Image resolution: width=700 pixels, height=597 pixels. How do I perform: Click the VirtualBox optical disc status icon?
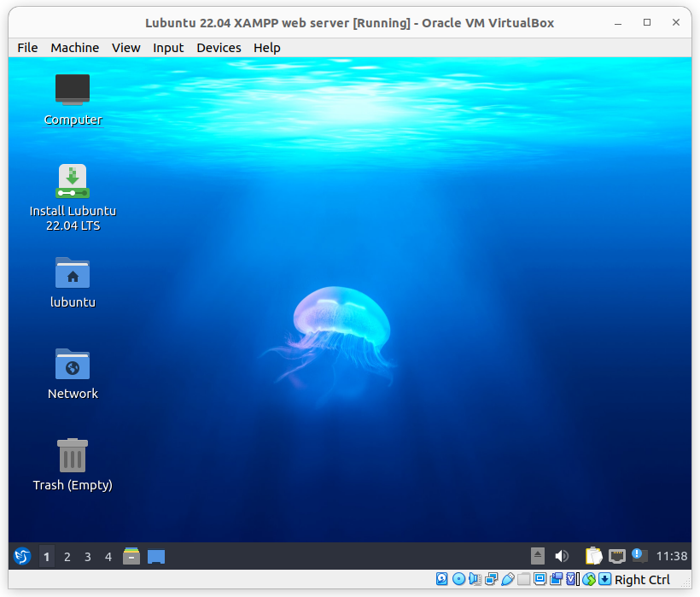click(x=458, y=580)
